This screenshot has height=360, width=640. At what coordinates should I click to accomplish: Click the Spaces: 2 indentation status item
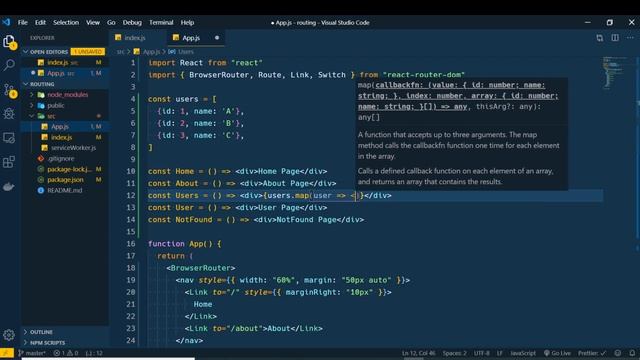pyautogui.click(x=454, y=353)
